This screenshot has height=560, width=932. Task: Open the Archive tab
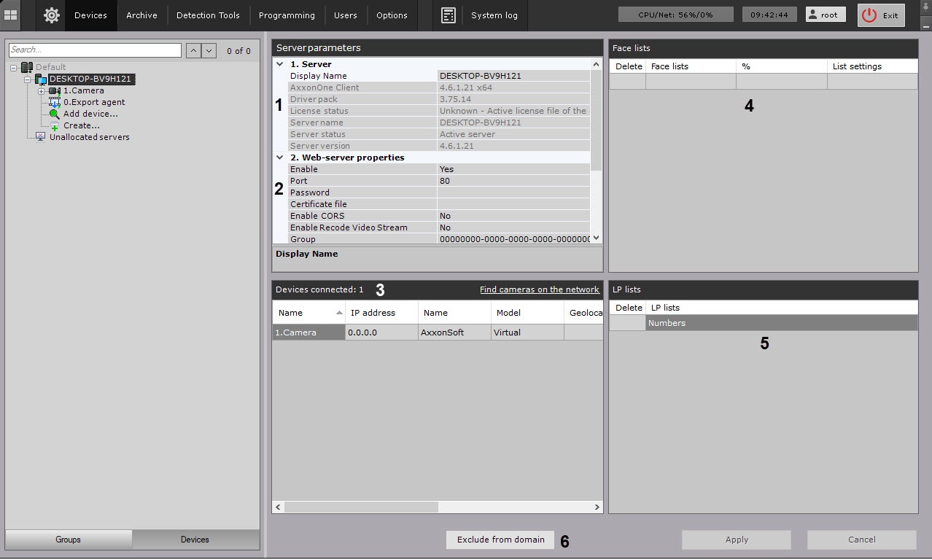[141, 15]
